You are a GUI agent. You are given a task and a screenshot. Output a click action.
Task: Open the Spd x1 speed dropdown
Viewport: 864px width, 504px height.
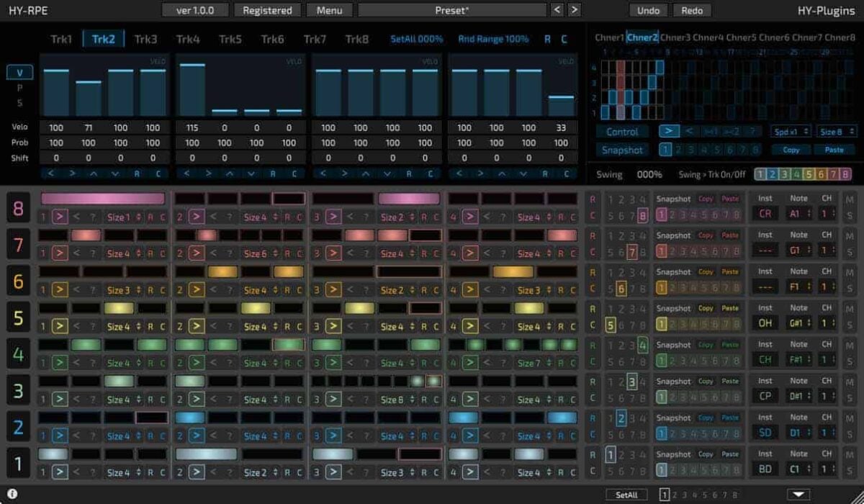point(791,131)
